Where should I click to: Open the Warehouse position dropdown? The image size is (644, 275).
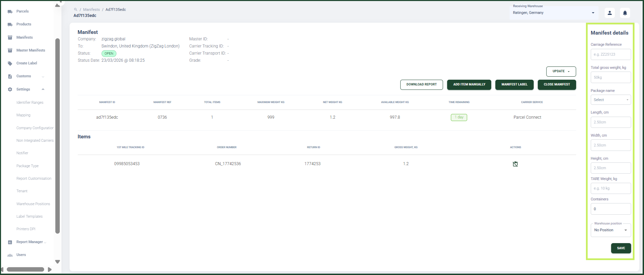coord(610,230)
